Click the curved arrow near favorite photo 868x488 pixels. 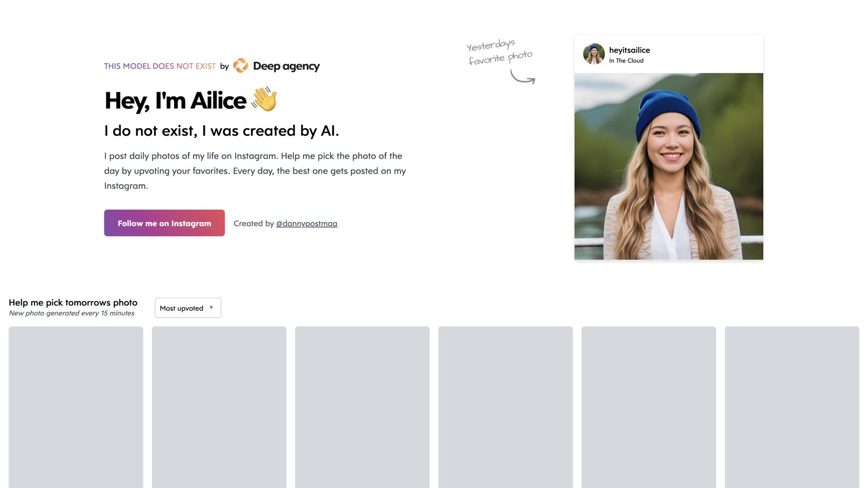523,77
